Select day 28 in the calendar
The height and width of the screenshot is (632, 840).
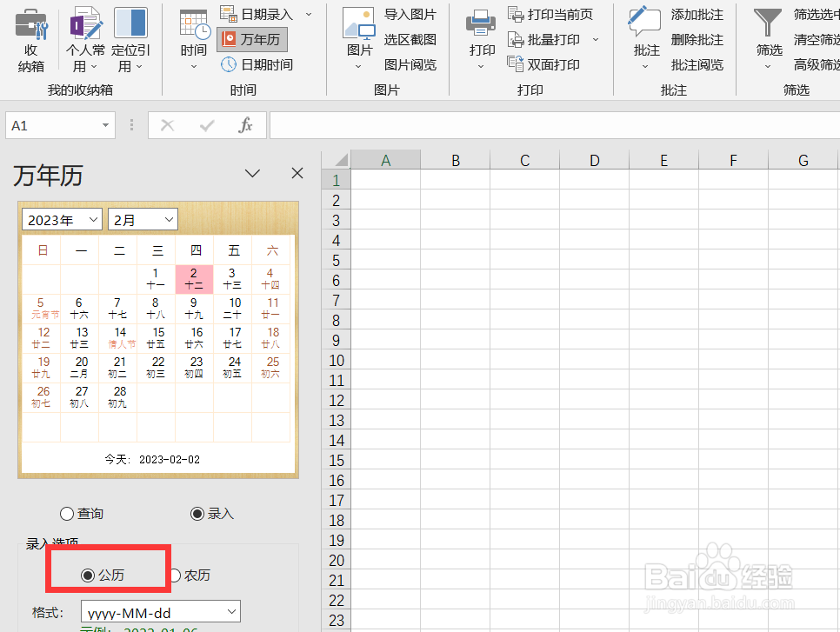(118, 397)
